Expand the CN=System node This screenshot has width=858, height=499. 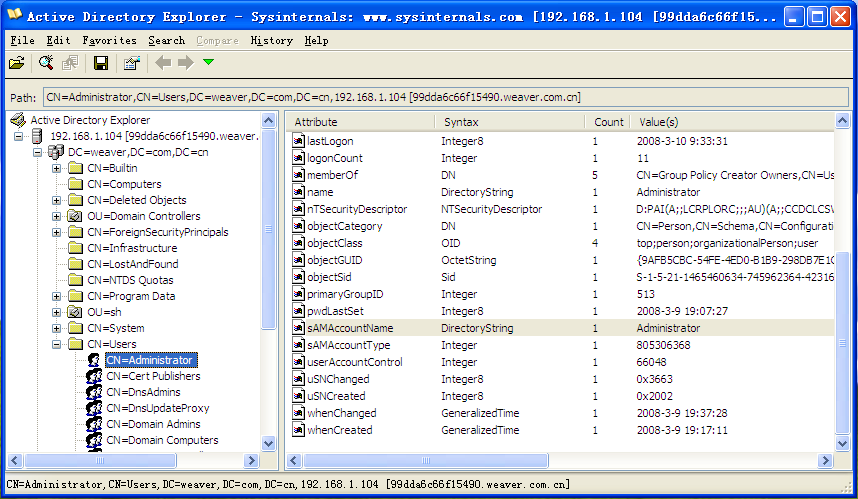coord(56,328)
